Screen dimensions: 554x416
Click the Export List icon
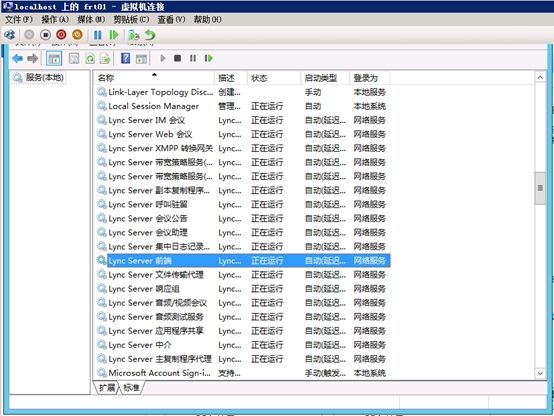pyautogui.click(x=105, y=59)
